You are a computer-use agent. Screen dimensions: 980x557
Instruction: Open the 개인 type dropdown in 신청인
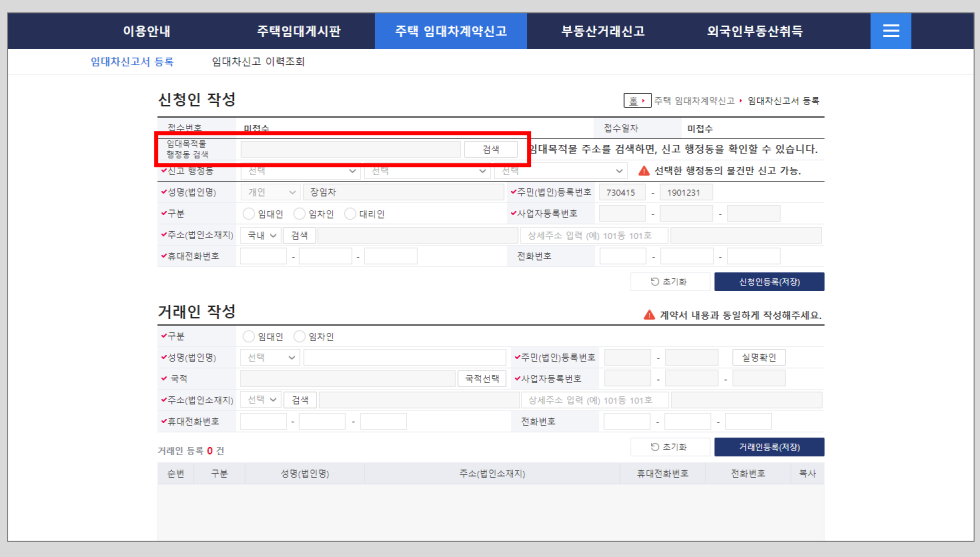pyautogui.click(x=270, y=193)
